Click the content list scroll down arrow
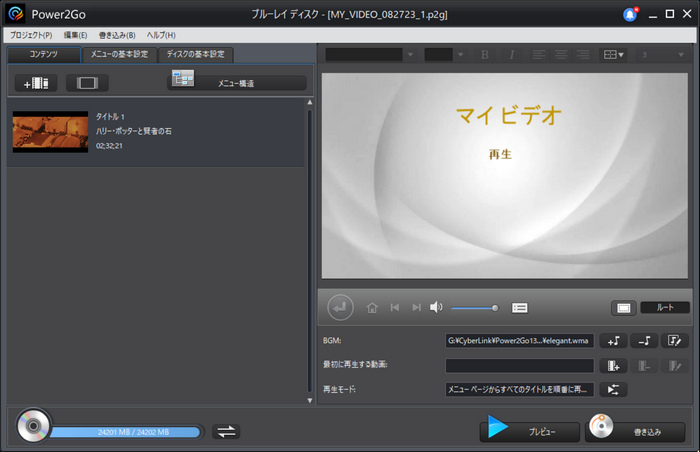Screen dimensions: 700x452 click(x=310, y=401)
